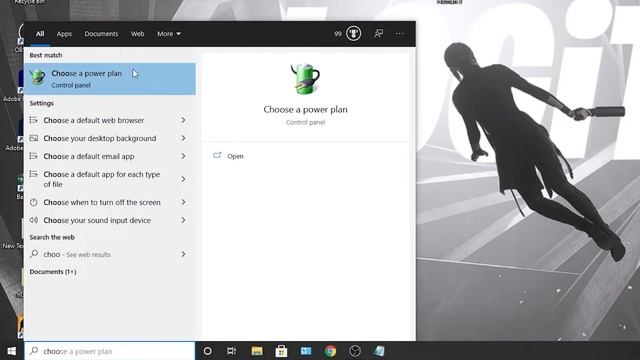This screenshot has width=640, height=360.
Task: Click the rewards medal icon in search header
Action: (353, 33)
